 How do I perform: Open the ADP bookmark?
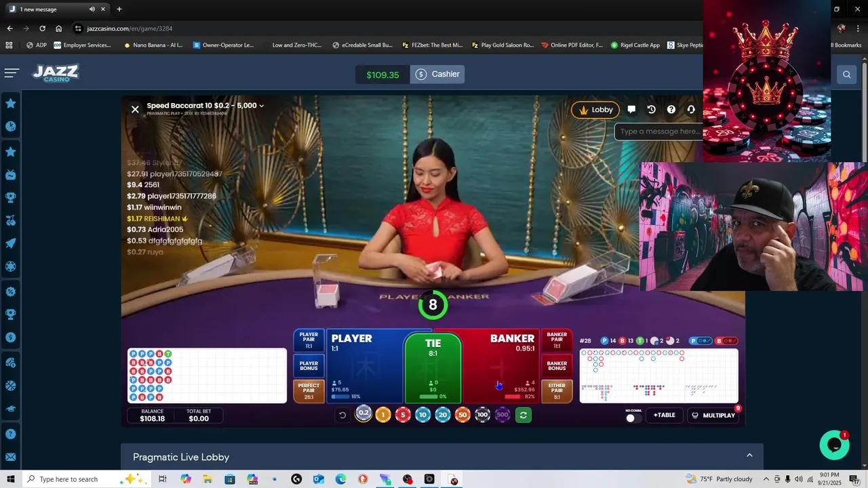point(37,45)
